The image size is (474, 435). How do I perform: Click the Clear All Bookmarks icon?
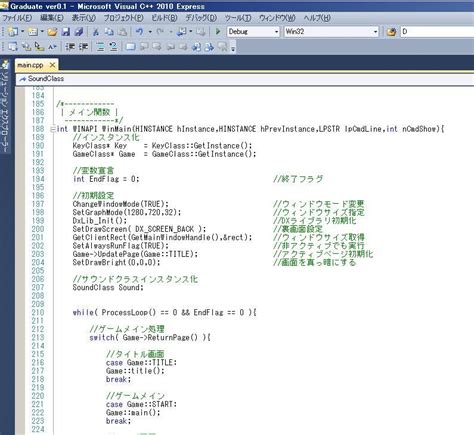pos(223,47)
